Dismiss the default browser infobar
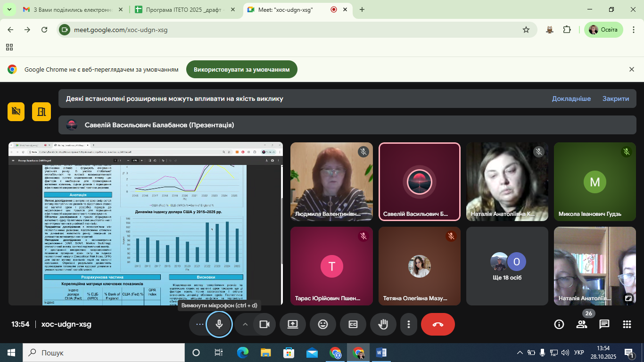 [x=632, y=69]
